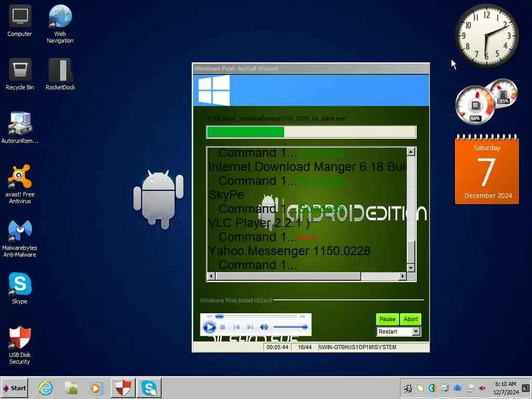Select USB Disk Security shield on taskbar
The height and width of the screenshot is (399, 532).
pos(123,388)
